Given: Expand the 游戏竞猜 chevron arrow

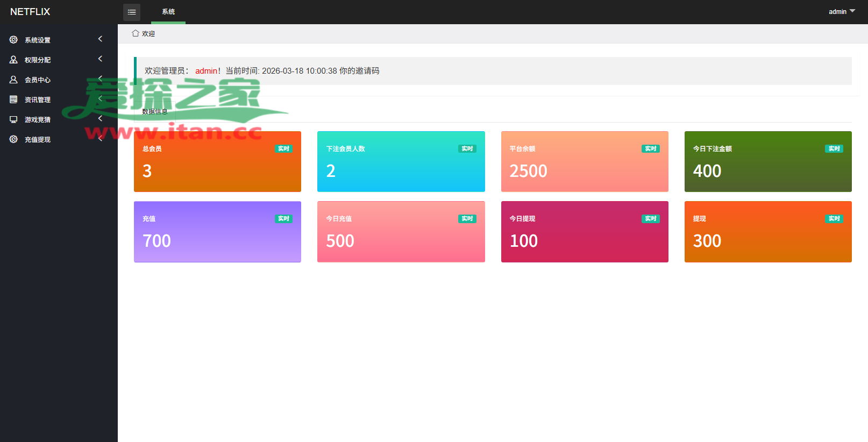Looking at the screenshot, I should [100, 118].
